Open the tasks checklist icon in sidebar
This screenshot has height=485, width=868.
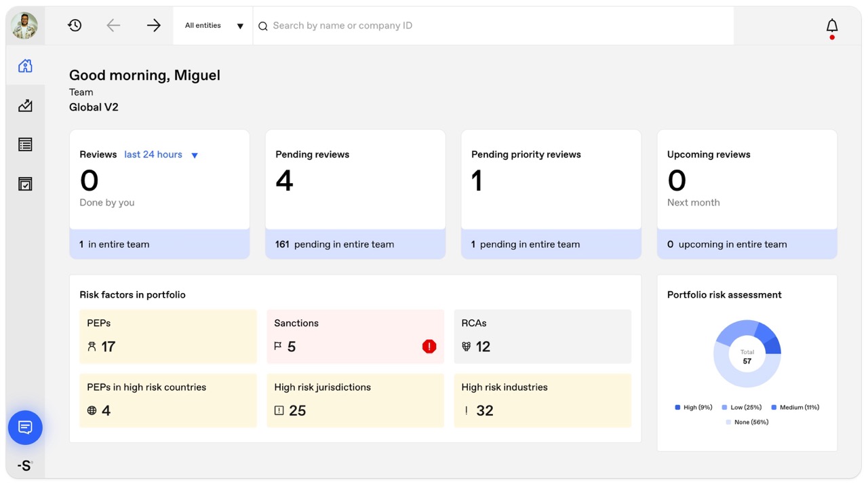[x=25, y=183]
